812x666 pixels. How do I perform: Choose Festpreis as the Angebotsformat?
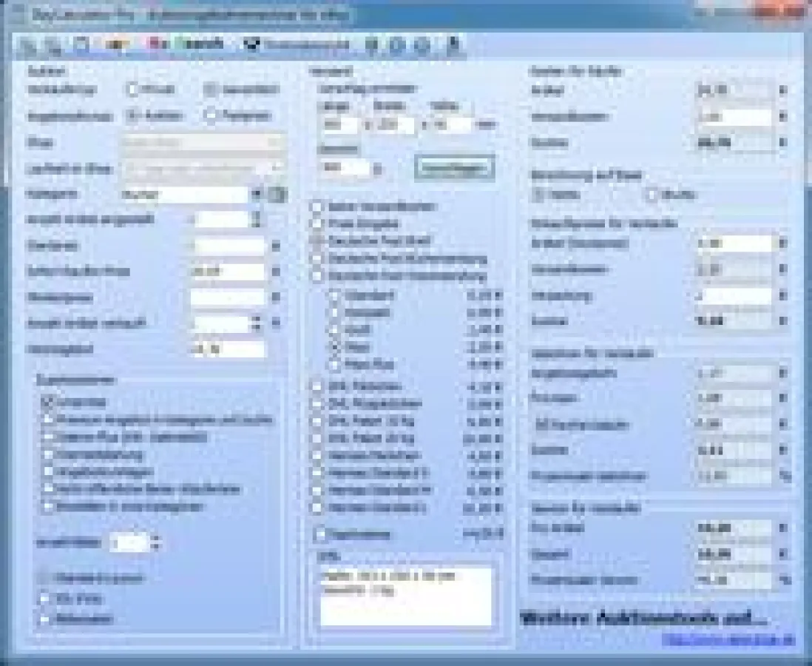coord(212,115)
